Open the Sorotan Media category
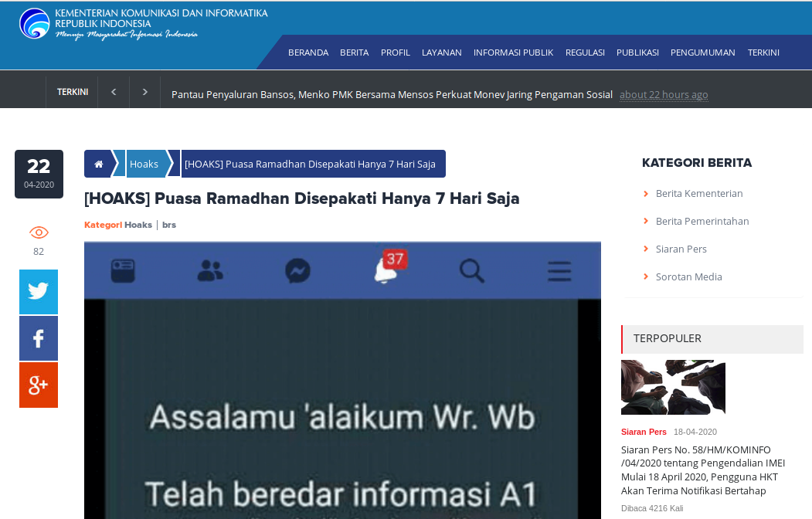 point(689,276)
